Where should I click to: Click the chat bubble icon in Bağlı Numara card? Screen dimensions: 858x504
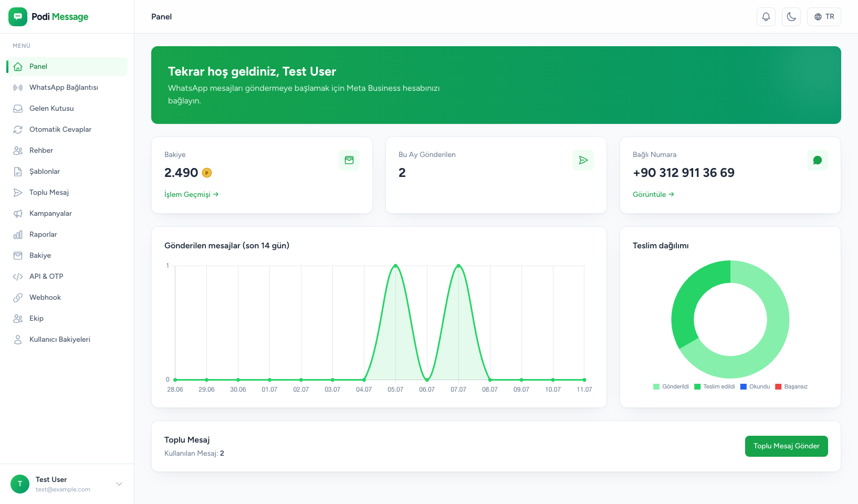coord(818,160)
